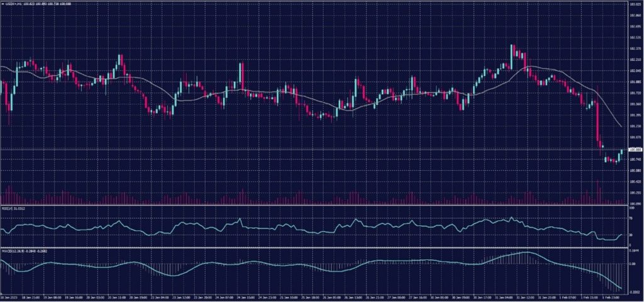Click the 103.025 label on the price axis
The image size is (644, 302).
[x=635, y=4]
